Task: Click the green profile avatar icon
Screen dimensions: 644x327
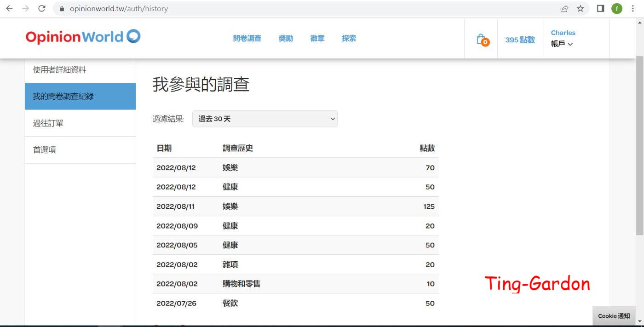Action: (617, 8)
